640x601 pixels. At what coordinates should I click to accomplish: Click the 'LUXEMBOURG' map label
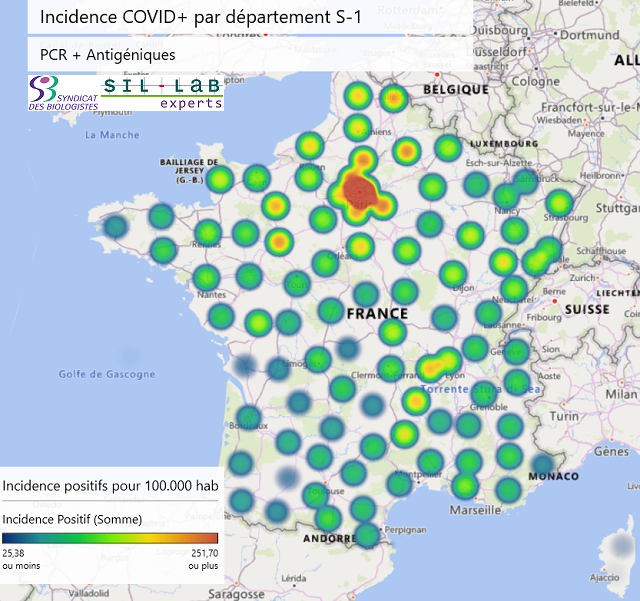click(x=504, y=144)
